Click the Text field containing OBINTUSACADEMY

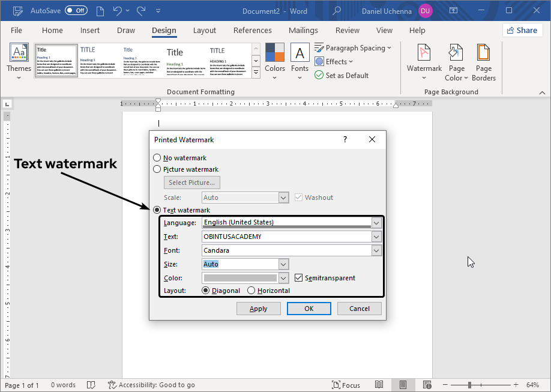point(286,237)
